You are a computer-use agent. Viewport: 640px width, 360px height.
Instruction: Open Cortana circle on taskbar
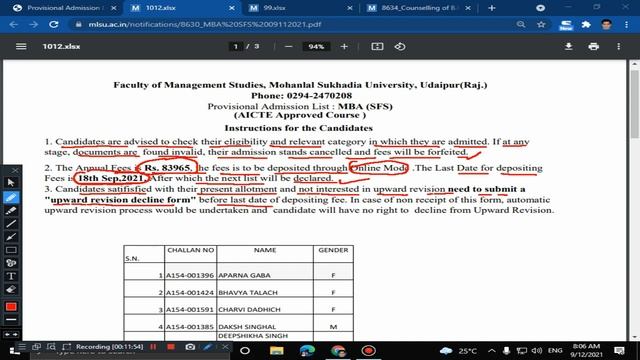(245, 351)
